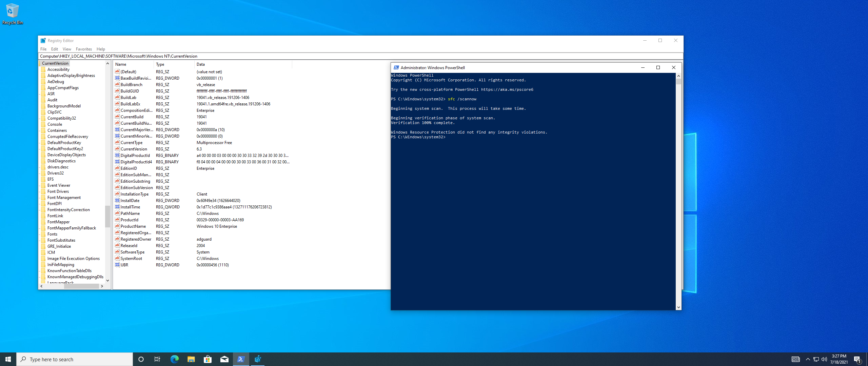Show hidden system tray icons

click(x=808, y=359)
